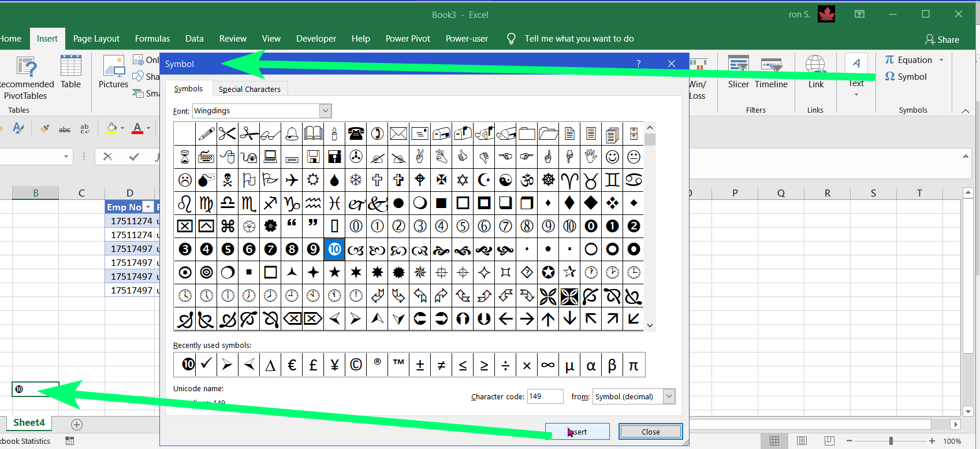The width and height of the screenshot is (980, 449).
Task: Select the open book symbol
Action: (x=313, y=133)
